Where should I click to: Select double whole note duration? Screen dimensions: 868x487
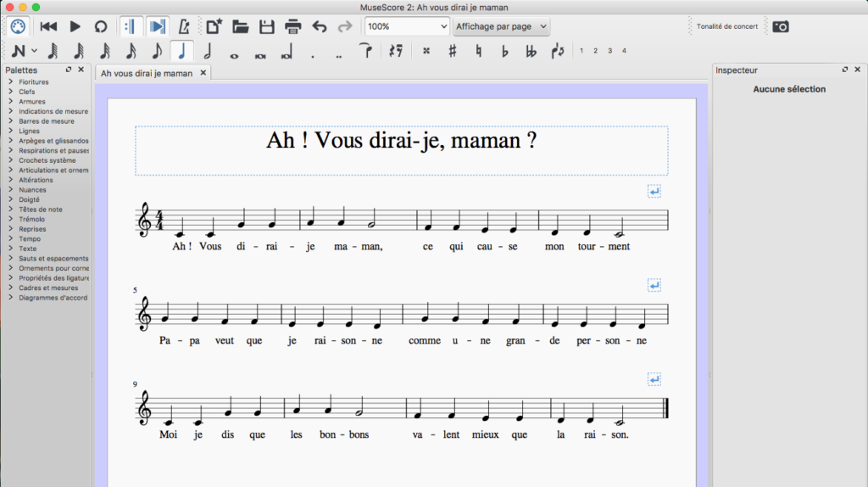260,55
